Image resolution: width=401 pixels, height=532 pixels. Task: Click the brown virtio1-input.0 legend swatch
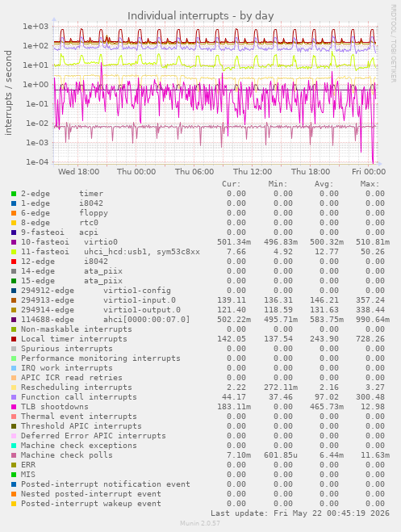point(14,300)
